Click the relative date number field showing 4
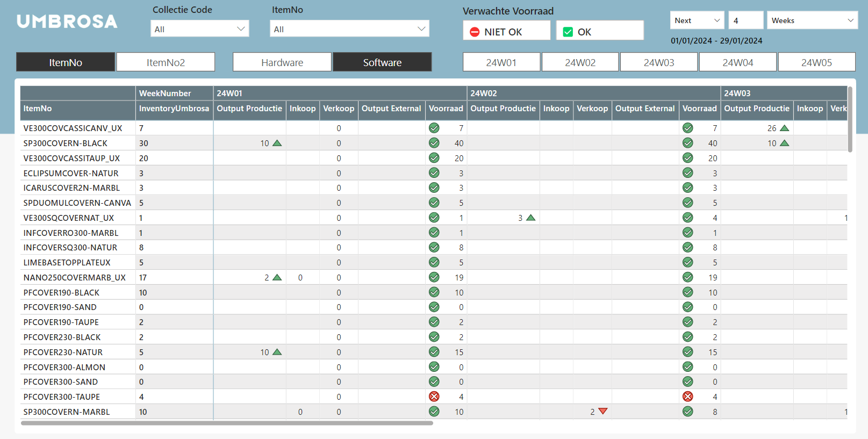Screen dimensions: 868x439 click(745, 20)
